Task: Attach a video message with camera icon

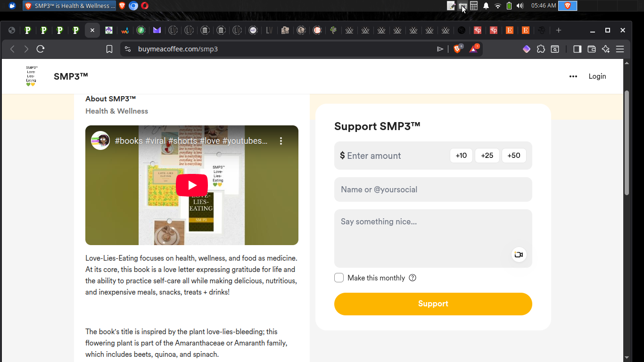Action: coord(519,255)
